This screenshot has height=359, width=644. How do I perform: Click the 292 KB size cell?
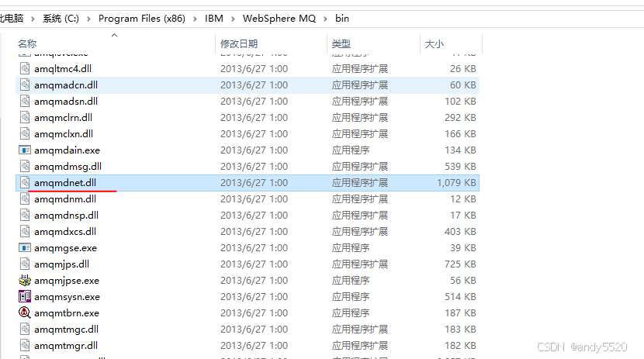click(x=460, y=117)
